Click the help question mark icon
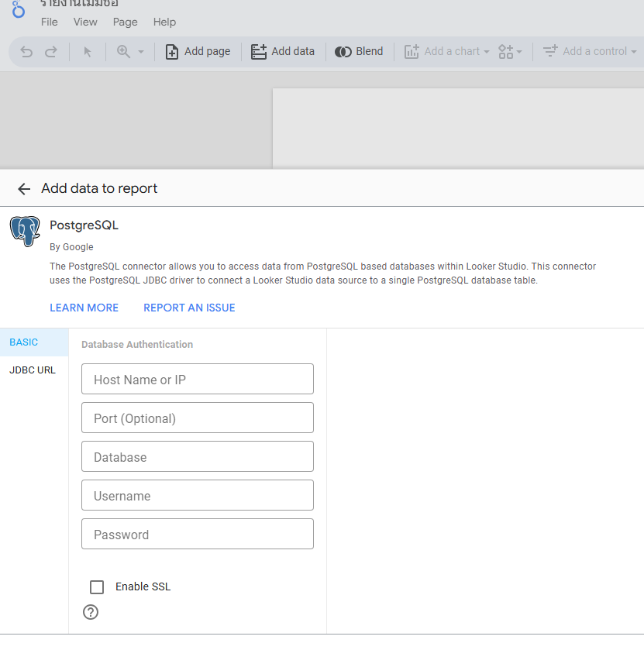The width and height of the screenshot is (644, 650). (x=91, y=612)
